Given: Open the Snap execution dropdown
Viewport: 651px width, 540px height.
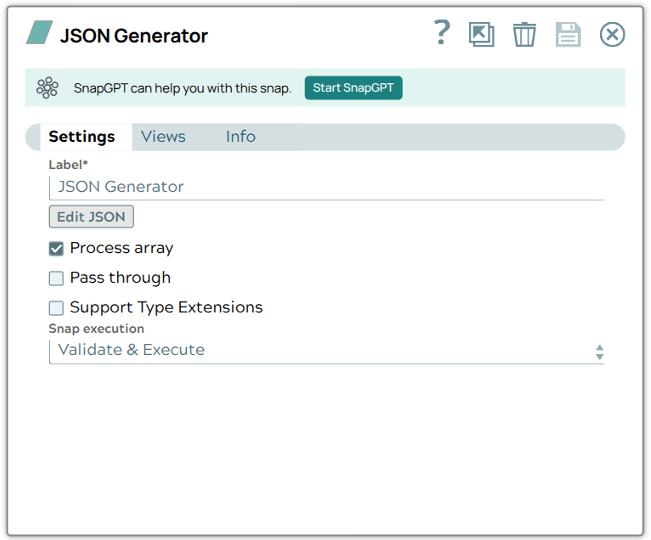Looking at the screenshot, I should (x=320, y=350).
